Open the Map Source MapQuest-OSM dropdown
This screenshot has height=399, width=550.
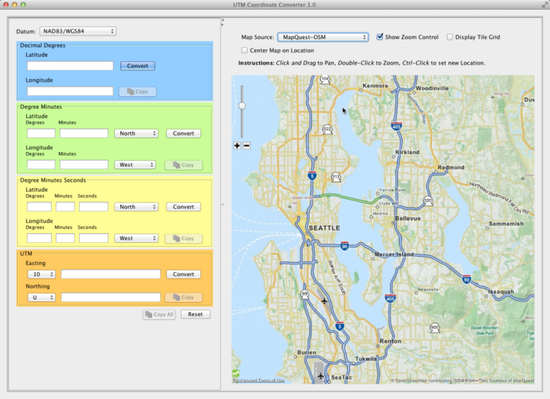[x=323, y=37]
